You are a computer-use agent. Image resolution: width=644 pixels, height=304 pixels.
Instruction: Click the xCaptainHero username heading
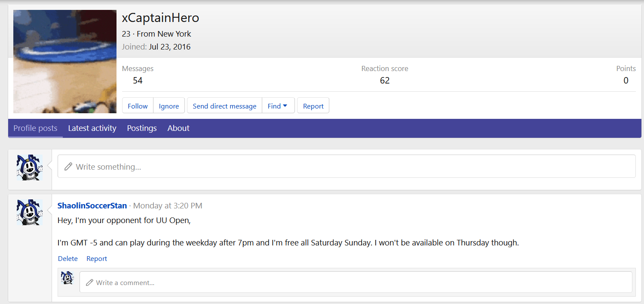tap(160, 18)
